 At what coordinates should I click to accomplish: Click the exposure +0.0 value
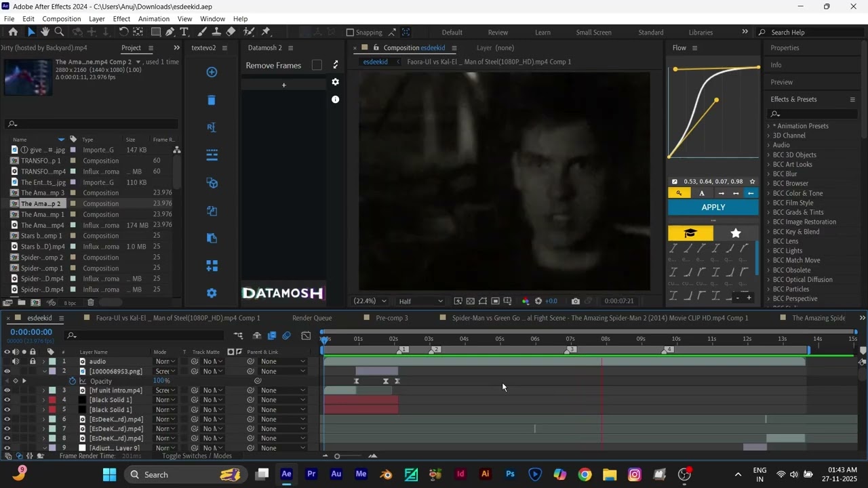(551, 301)
